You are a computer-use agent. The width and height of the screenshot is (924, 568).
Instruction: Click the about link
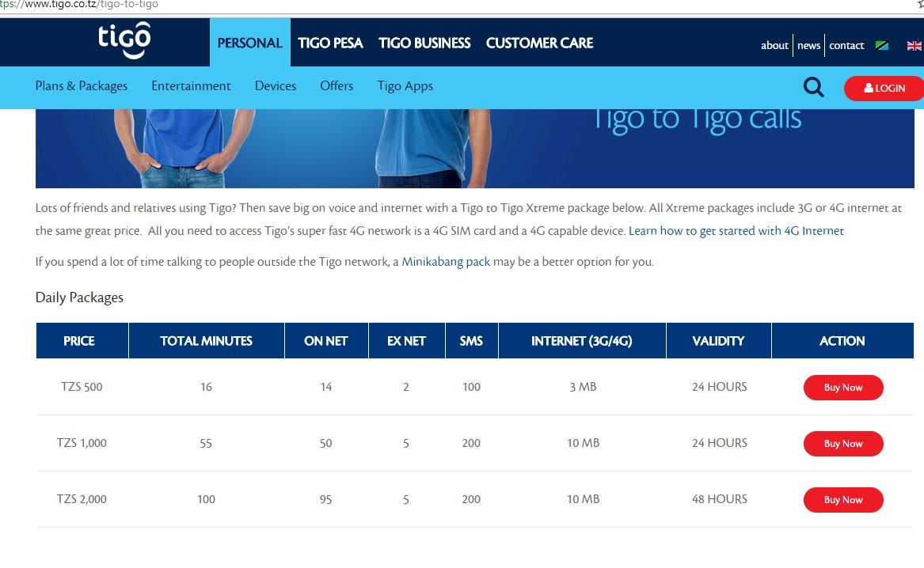774,45
